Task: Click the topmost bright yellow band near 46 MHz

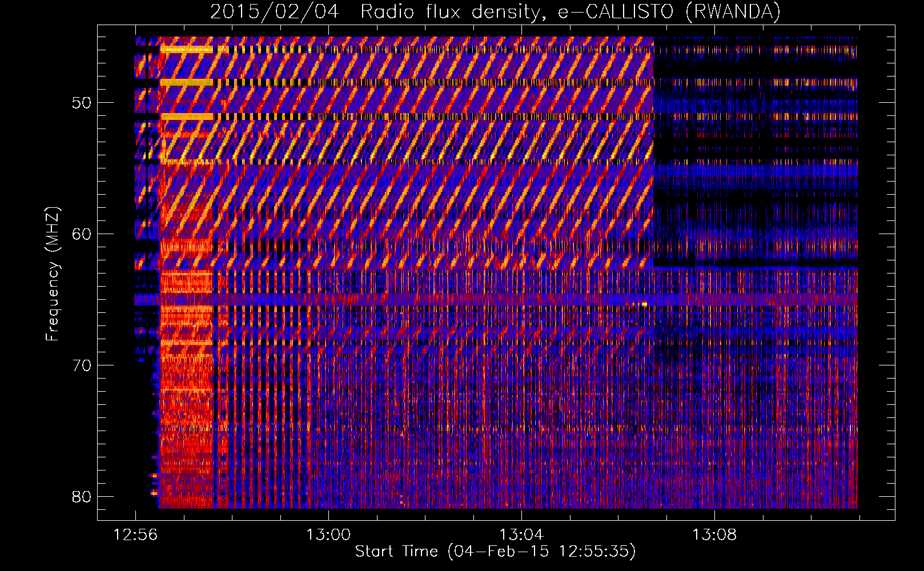Action: click(186, 50)
